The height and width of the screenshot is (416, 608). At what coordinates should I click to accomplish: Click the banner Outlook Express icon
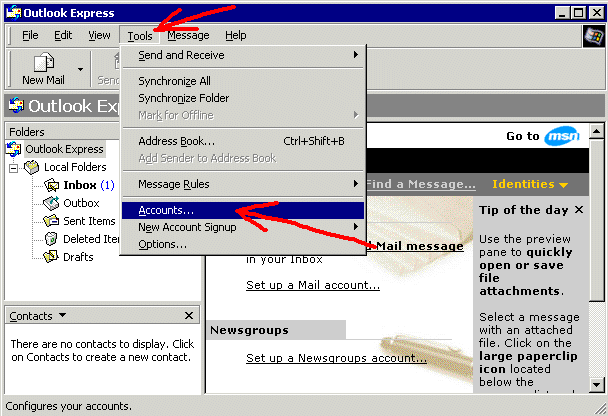(16, 105)
